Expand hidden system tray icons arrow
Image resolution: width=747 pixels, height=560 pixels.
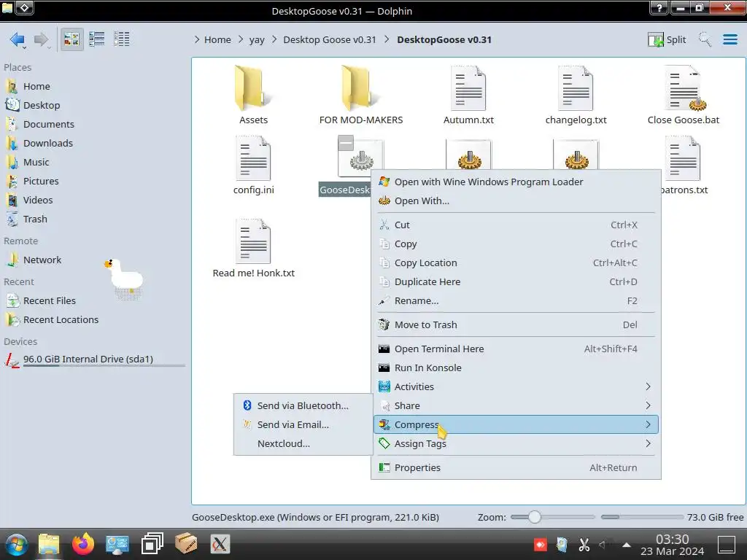click(x=627, y=545)
